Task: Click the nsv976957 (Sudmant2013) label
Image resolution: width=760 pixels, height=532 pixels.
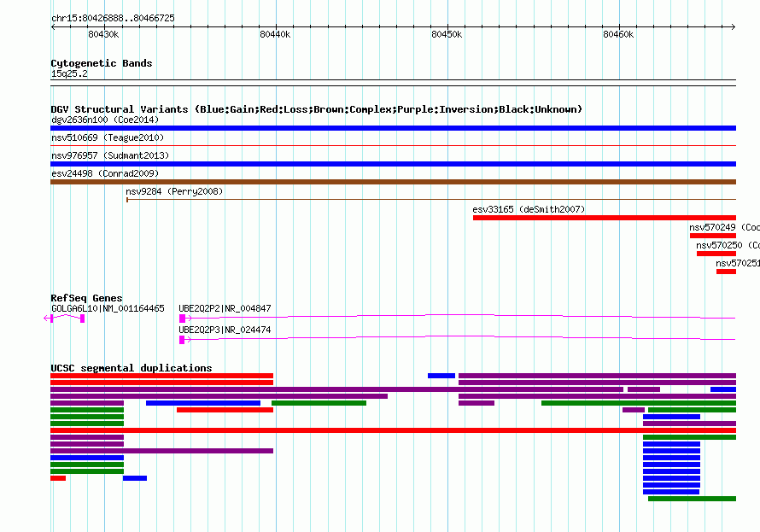Action: point(110,155)
